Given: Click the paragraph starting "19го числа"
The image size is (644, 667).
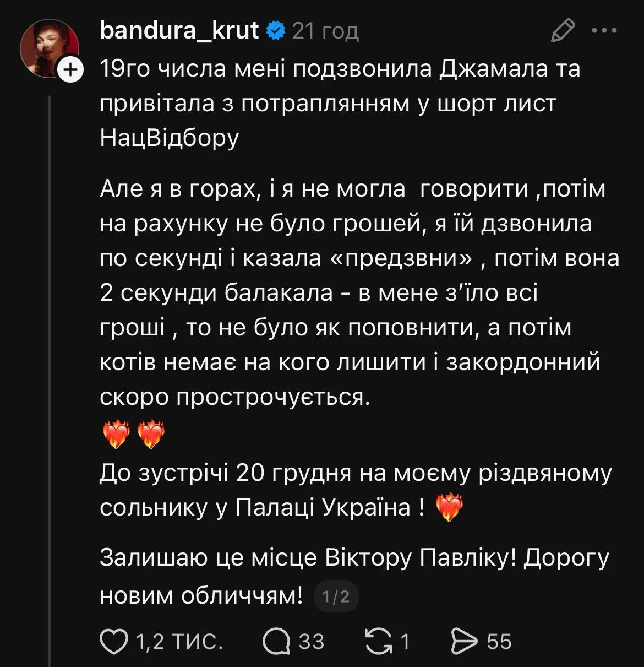Looking at the screenshot, I should point(340,104).
